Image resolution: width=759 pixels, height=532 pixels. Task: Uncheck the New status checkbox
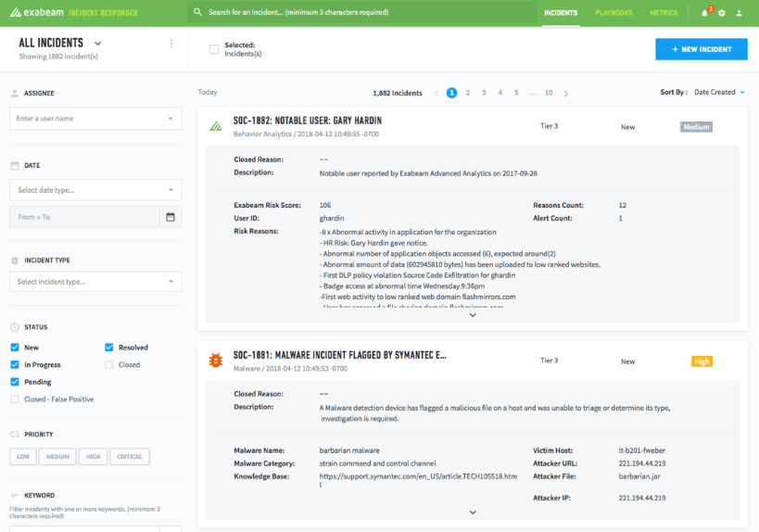[15, 347]
